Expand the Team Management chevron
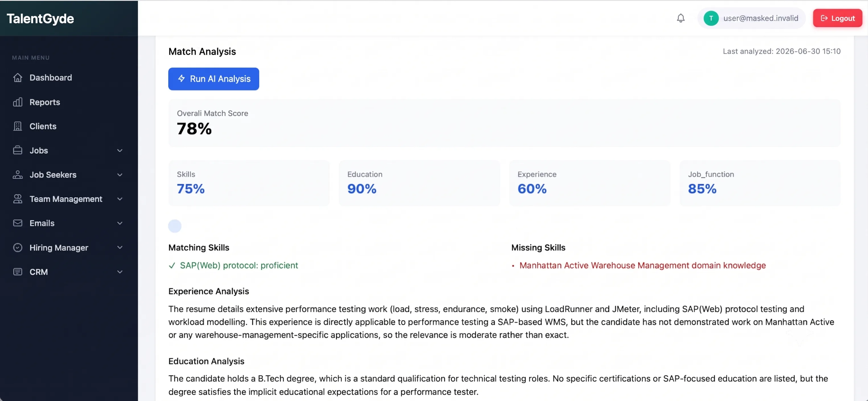The height and width of the screenshot is (401, 868). [120, 199]
